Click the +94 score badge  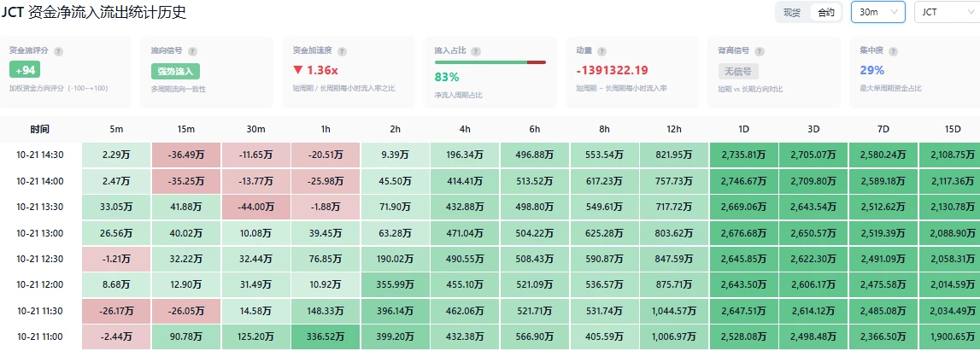pyautogui.click(x=25, y=70)
